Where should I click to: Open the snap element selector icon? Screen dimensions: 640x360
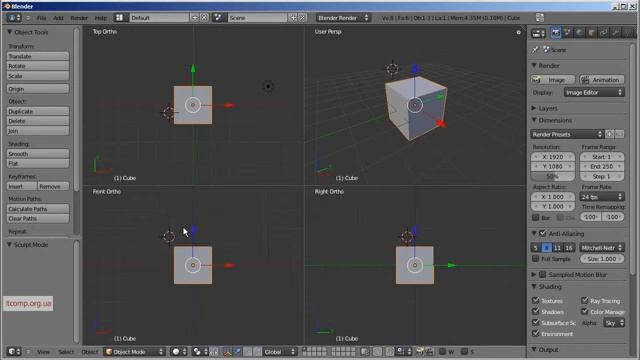[x=403, y=351]
